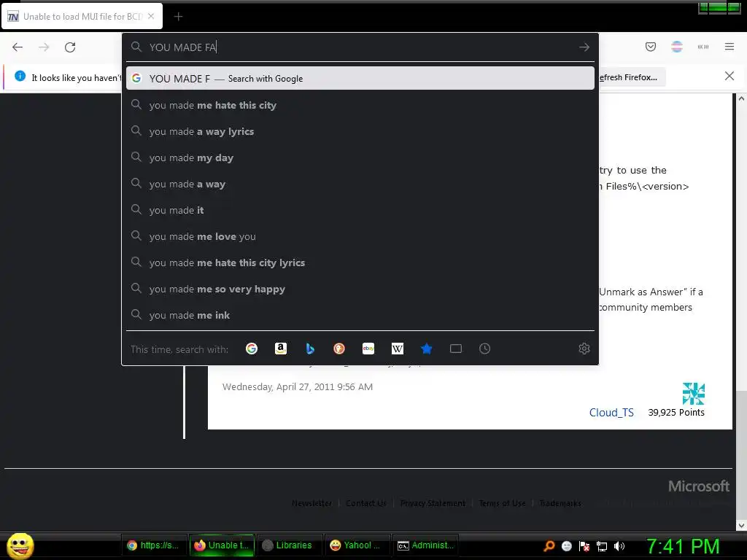Reload the current page

70,47
